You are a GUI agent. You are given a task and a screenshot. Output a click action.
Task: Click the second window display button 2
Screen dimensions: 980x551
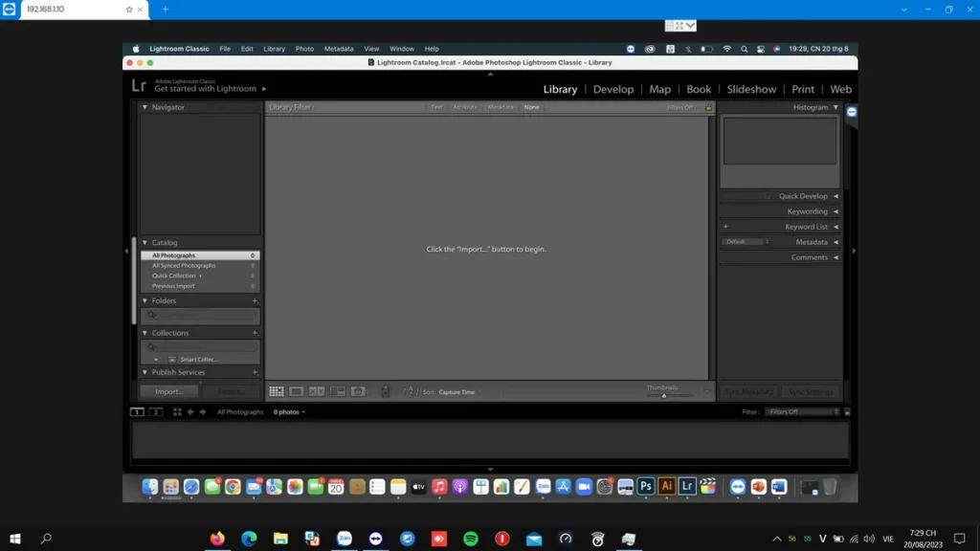pos(156,411)
